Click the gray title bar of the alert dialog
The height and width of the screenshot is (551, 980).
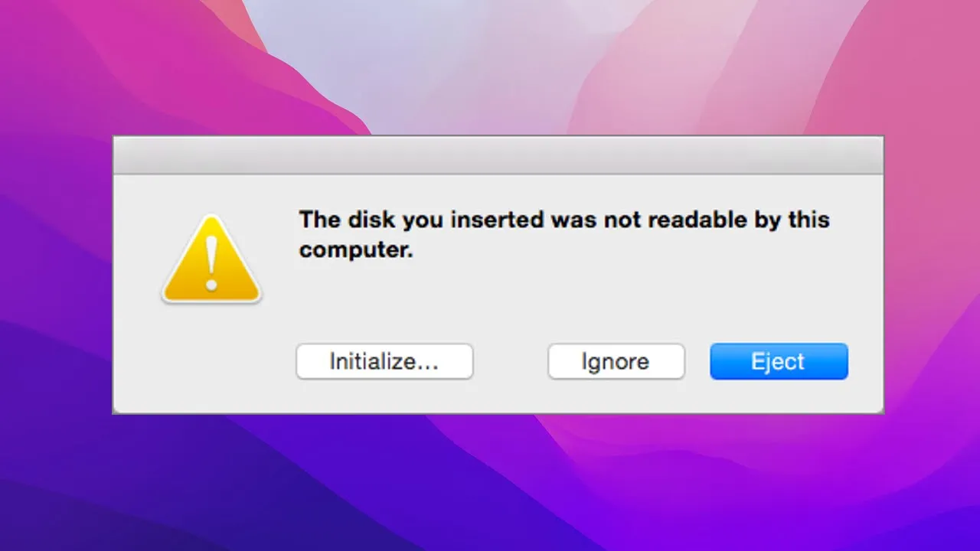(498, 155)
